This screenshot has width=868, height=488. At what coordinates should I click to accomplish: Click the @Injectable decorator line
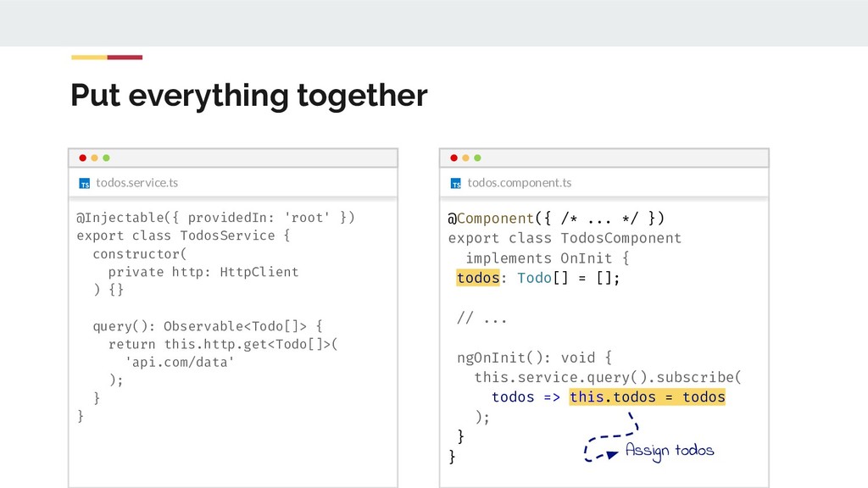click(216, 218)
